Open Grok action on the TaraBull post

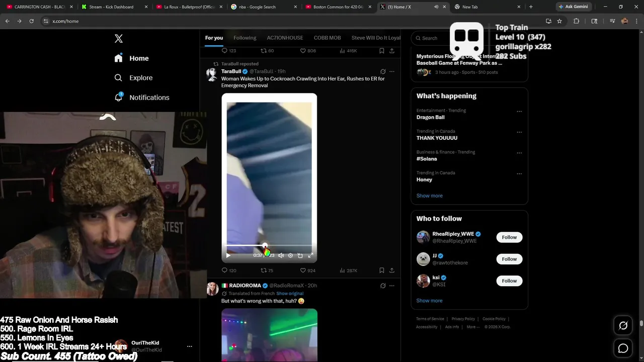(383, 71)
